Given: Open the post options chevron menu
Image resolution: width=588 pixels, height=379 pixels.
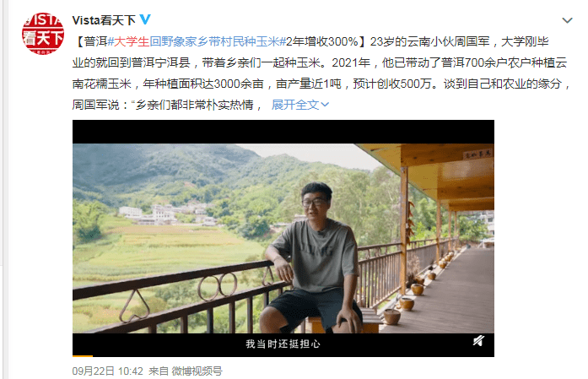Looking at the screenshot, I should [x=567, y=20].
